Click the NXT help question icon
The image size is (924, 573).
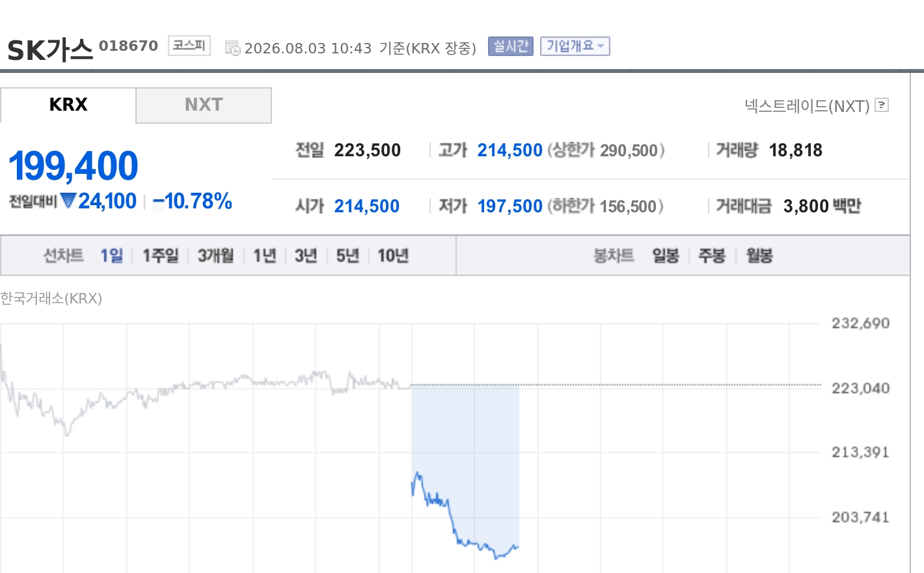pyautogui.click(x=882, y=105)
